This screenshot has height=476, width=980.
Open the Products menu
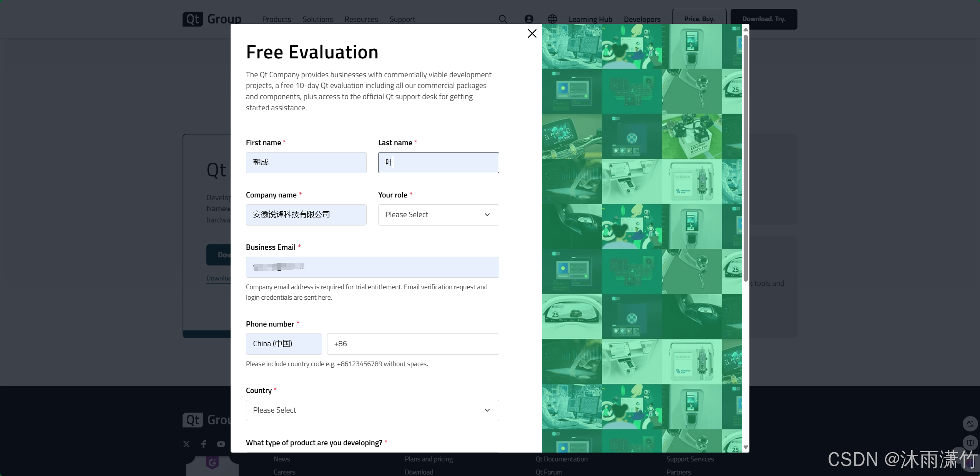tap(277, 19)
